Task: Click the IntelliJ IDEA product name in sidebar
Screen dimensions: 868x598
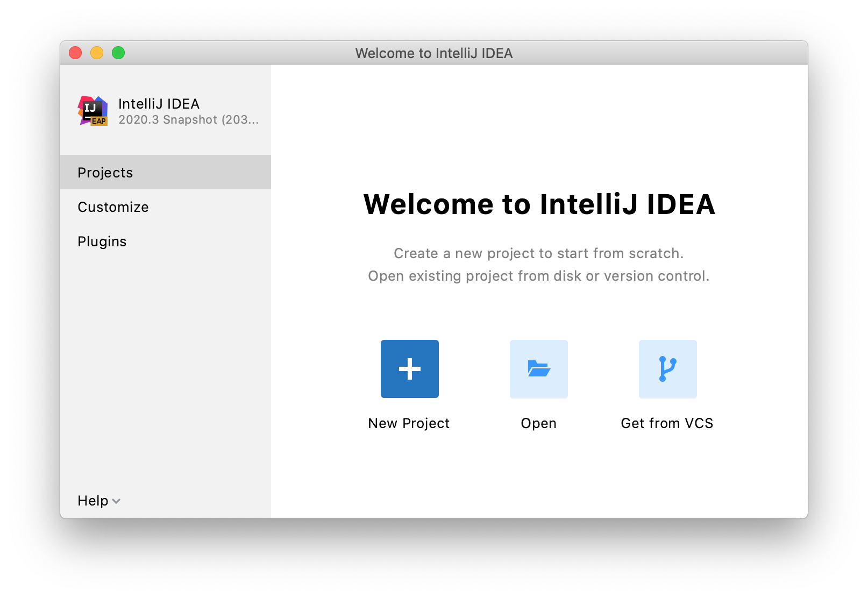Action: (x=159, y=104)
